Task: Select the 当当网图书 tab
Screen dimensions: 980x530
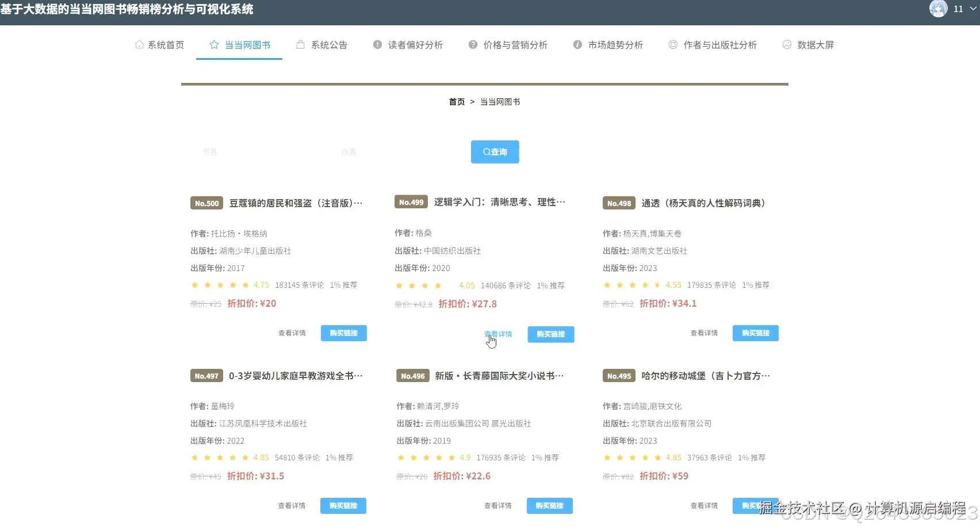Action: (239, 45)
